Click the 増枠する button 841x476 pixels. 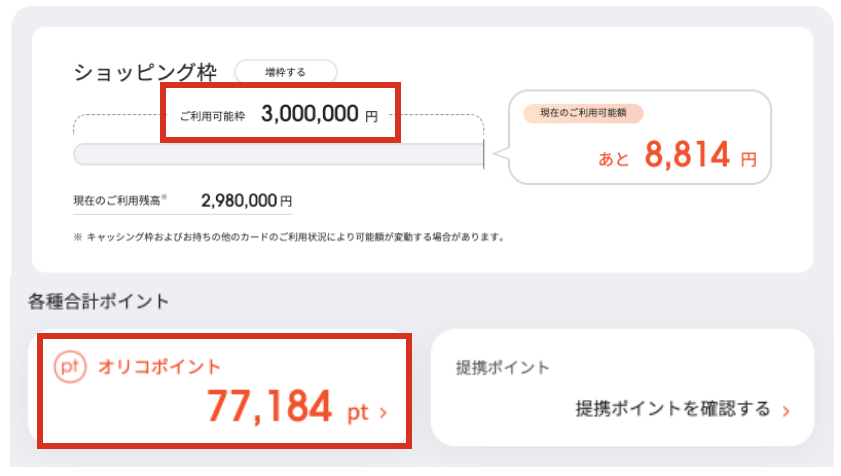coord(285,72)
